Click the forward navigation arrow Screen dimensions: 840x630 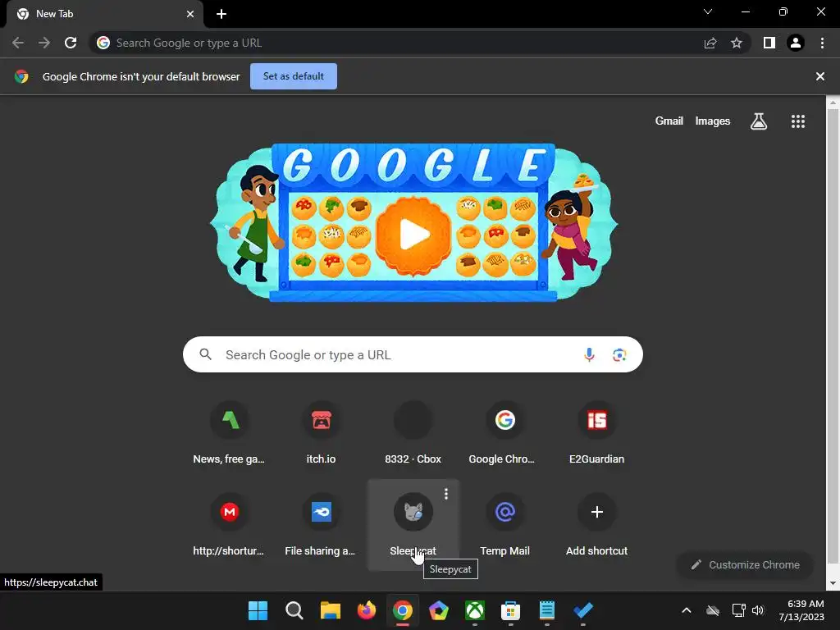(44, 43)
